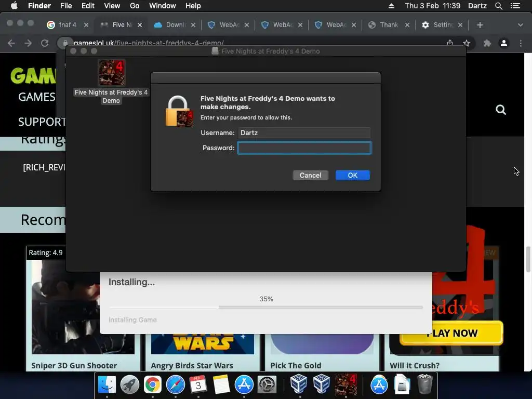
Task: Open a new Chrome tab
Action: pos(480,25)
